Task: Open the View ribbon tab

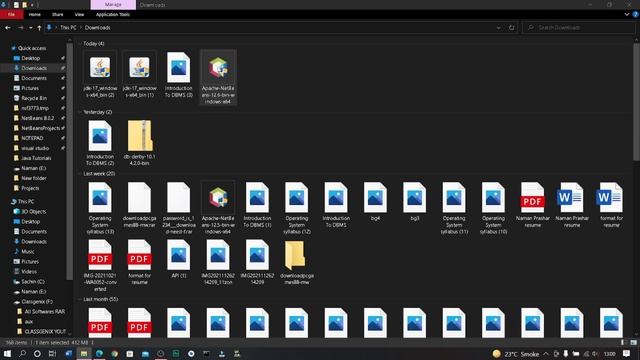Action: [79, 14]
